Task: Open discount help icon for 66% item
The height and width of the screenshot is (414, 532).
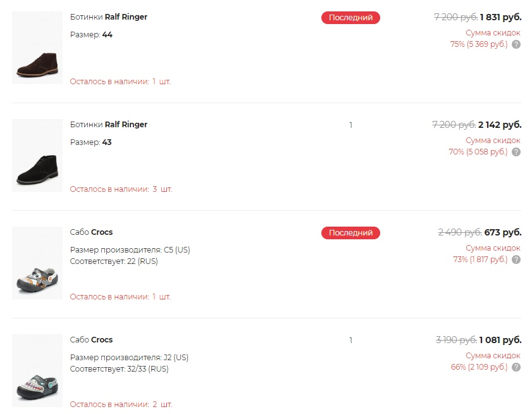Action: [x=516, y=367]
